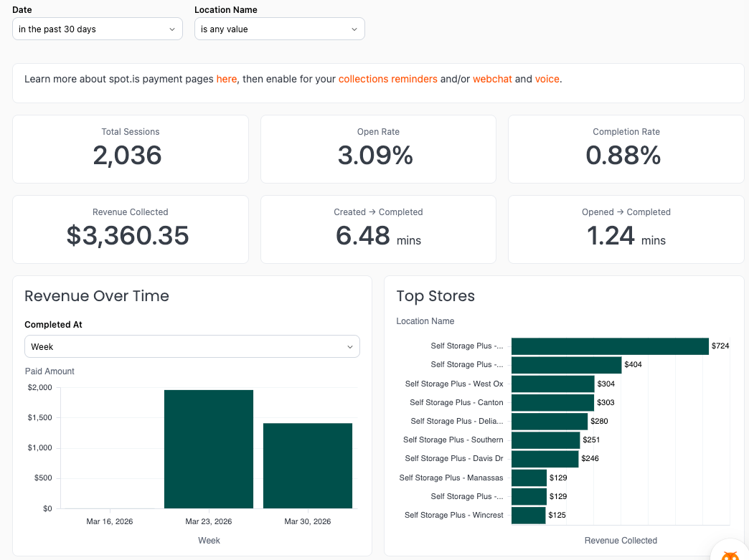
Task: Select the Open Rate 3.09% card
Action: (x=378, y=149)
